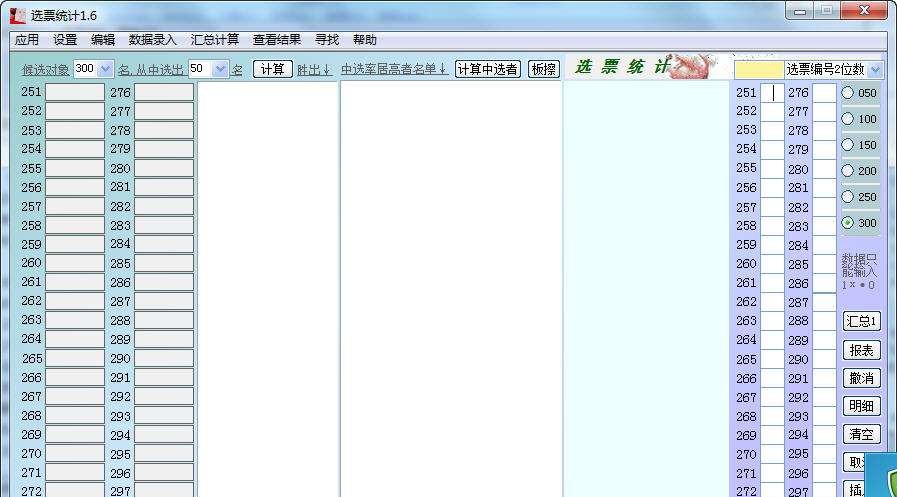This screenshot has height=497, width=897.
Task: Click vote entry cell 290 on right
Action: coord(824,359)
